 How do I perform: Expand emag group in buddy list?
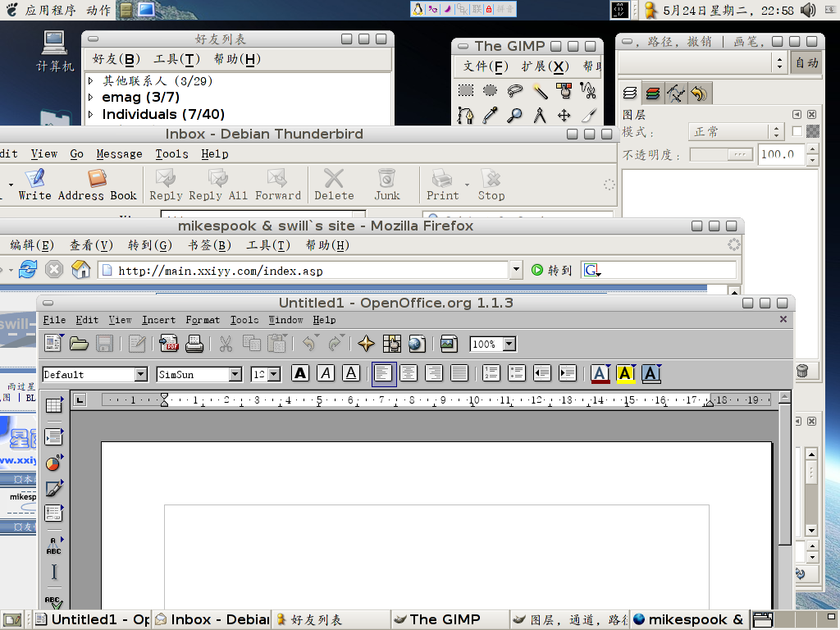click(90, 98)
